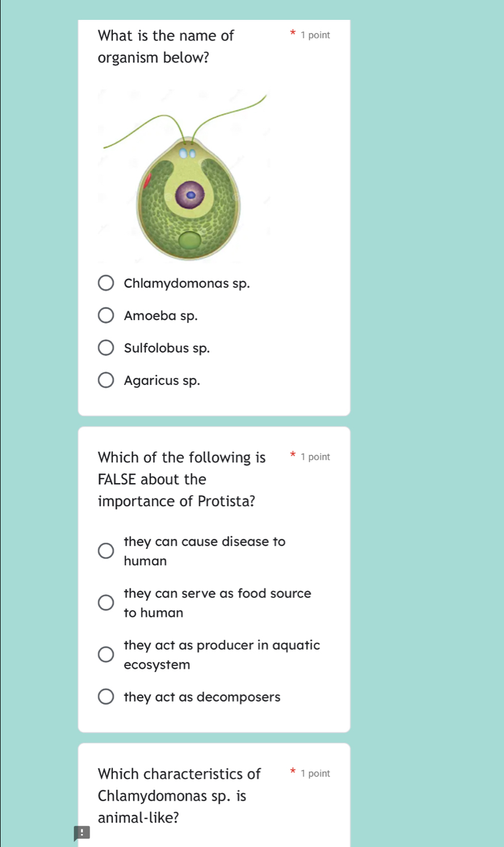Click the report problem exclamation icon
The height and width of the screenshot is (847, 504).
click(x=82, y=833)
